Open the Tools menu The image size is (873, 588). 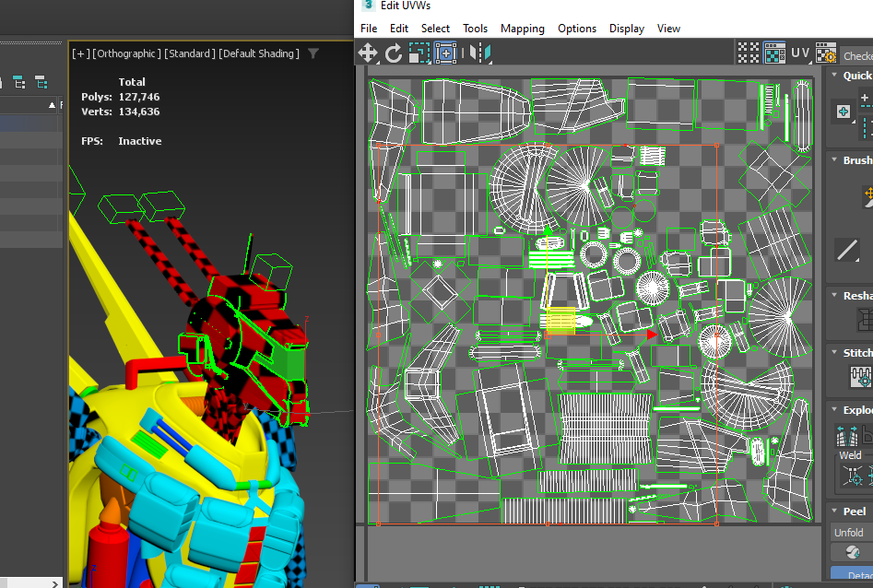(475, 29)
